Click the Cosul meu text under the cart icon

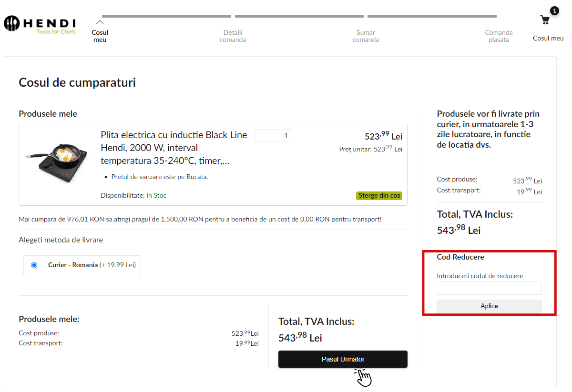548,38
